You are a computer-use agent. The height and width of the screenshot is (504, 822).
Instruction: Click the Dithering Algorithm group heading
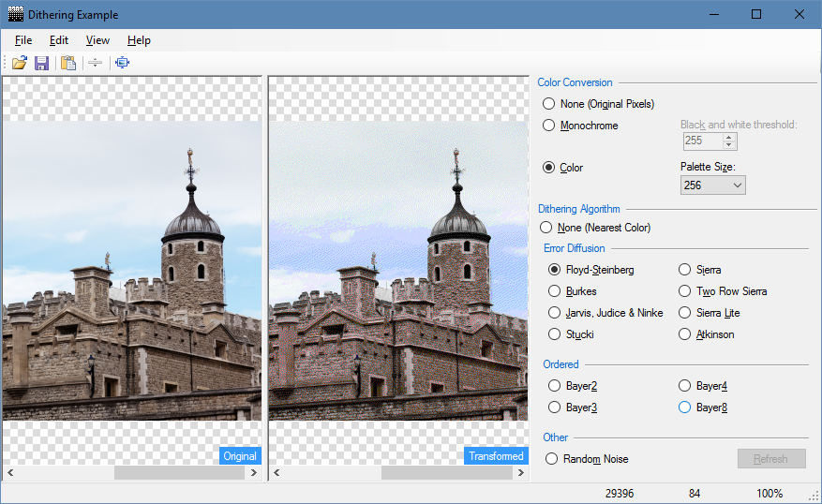coord(578,209)
